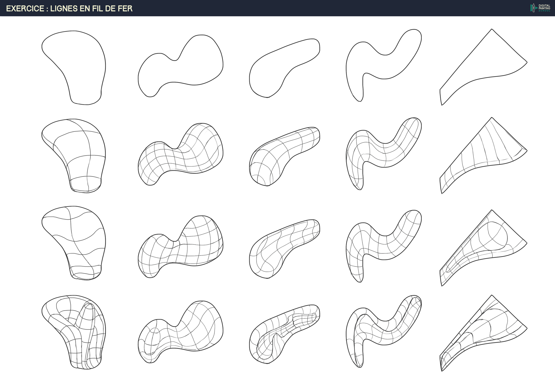555x392 pixels.
Task: Click the dark header bar background
Action: point(314,8)
